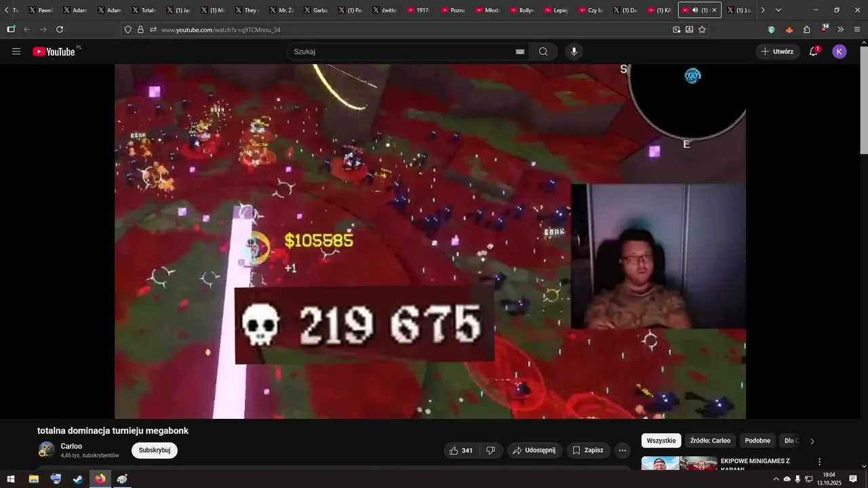Open Firefox from the taskbar
The image size is (868, 488).
point(100,479)
